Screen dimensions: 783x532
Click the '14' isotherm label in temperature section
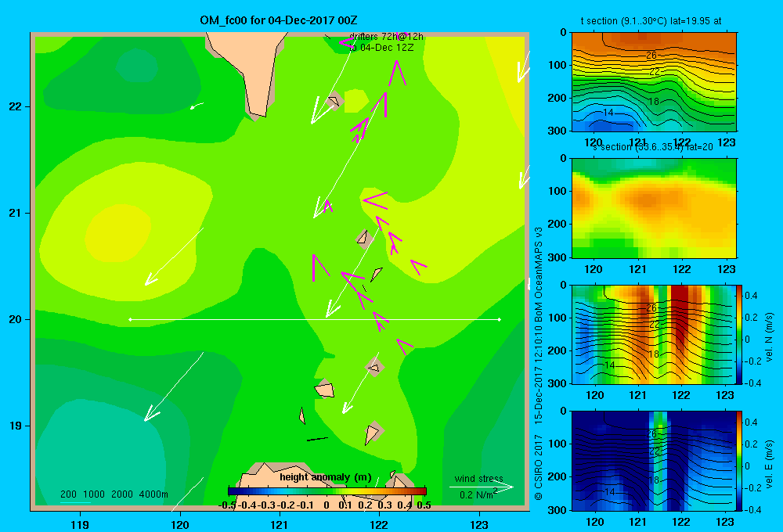click(608, 113)
